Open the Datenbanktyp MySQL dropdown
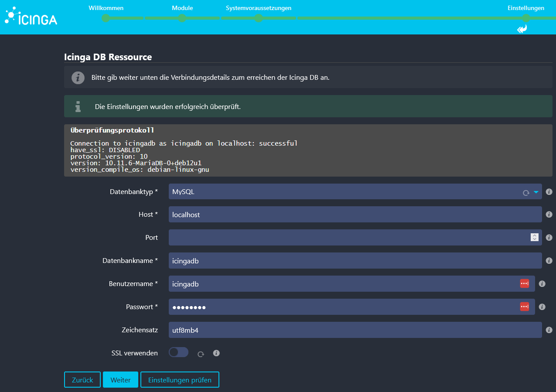This screenshot has height=392, width=556. tap(355, 191)
